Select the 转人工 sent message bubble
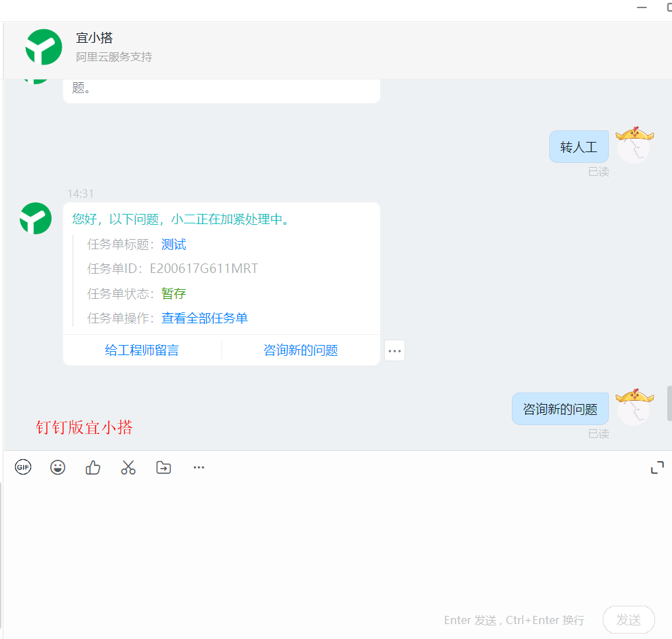The image size is (672, 639). [x=578, y=147]
